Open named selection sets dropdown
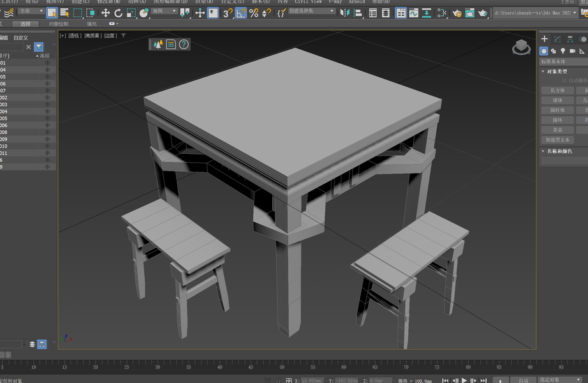This screenshot has height=383, width=588. click(x=311, y=11)
